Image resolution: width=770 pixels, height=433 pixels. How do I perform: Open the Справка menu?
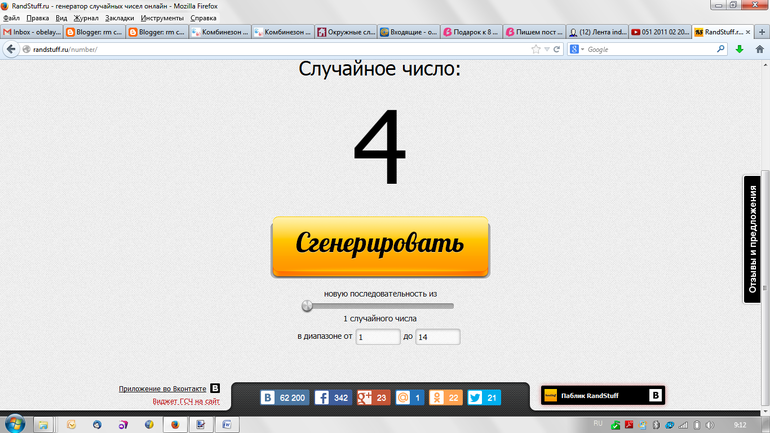pyautogui.click(x=203, y=18)
